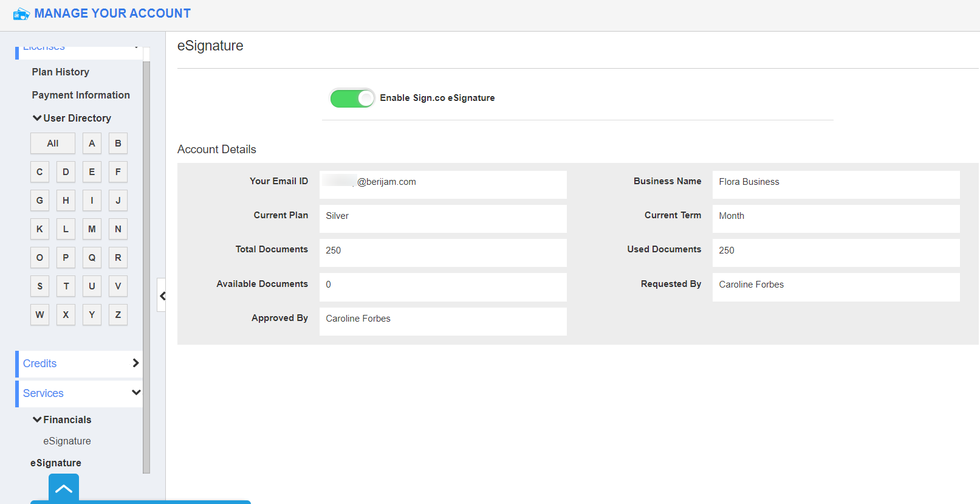Click the sidebar vertical scrollbar

pyautogui.click(x=146, y=266)
